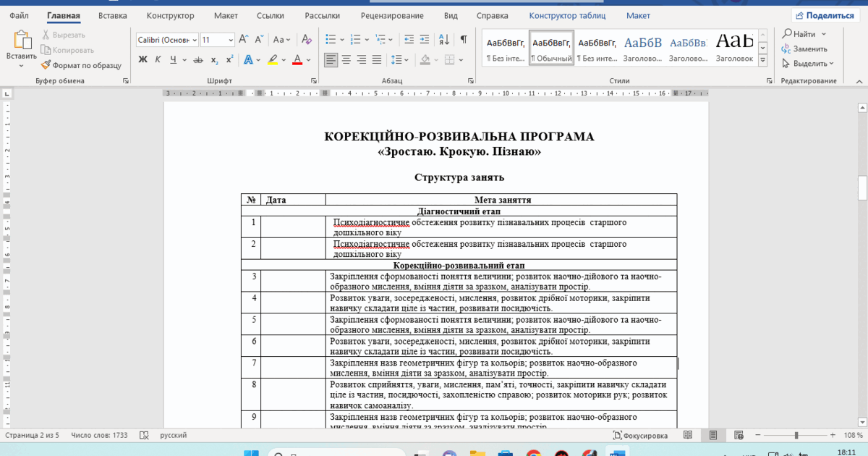Image resolution: width=868 pixels, height=456 pixels.
Task: Open the Рецензирование ribbon tab
Action: [x=393, y=15]
